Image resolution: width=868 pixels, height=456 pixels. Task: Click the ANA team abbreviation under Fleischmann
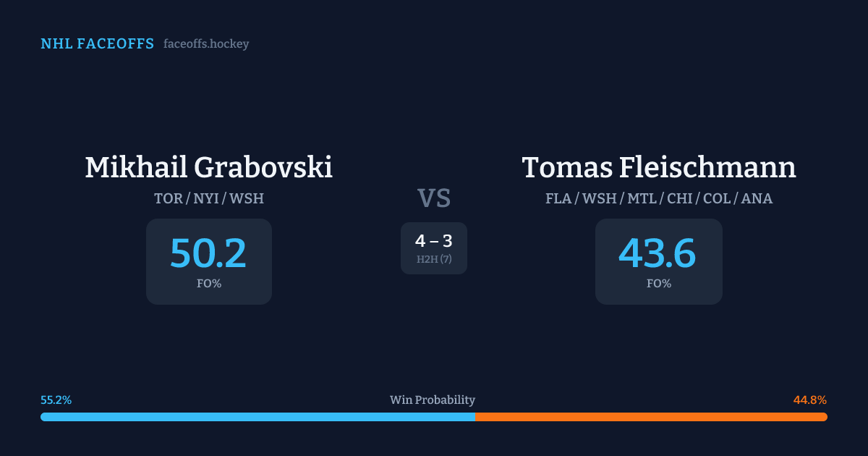pyautogui.click(x=757, y=198)
